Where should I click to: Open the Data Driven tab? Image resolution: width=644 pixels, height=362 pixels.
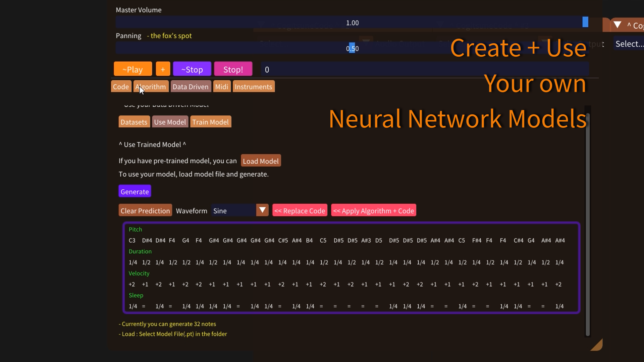[191, 86]
